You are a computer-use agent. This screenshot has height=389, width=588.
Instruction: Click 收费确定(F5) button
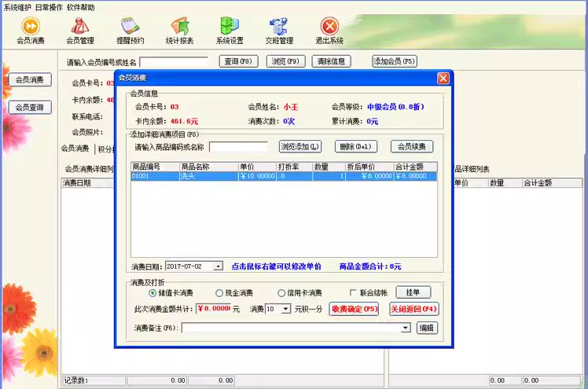tap(354, 309)
